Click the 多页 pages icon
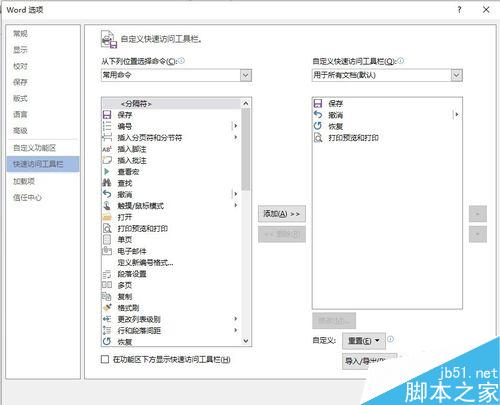500x405 pixels. [107, 285]
